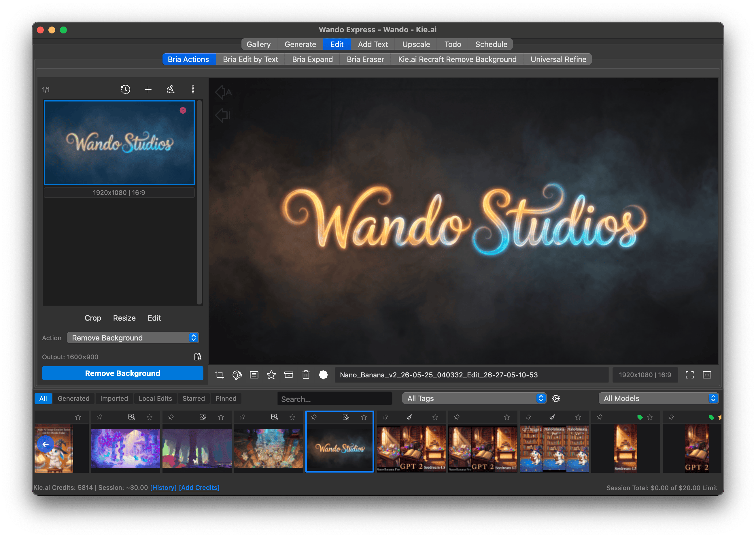Image resolution: width=756 pixels, height=538 pixels.
Task: Click the filmstrip panel icon at toolbar end
Action: point(707,375)
